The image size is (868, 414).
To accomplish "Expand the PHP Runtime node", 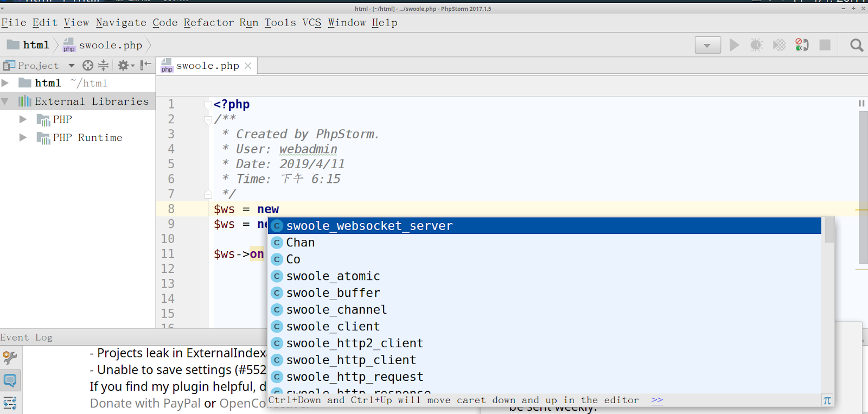I will pos(23,138).
